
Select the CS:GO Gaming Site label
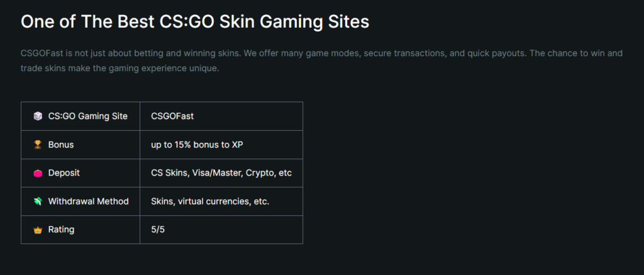click(88, 116)
